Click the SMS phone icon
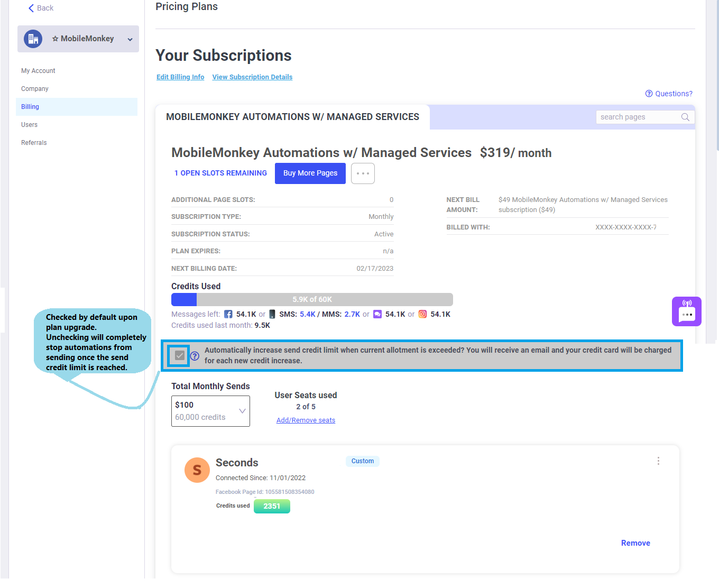719x588 pixels. pos(272,314)
